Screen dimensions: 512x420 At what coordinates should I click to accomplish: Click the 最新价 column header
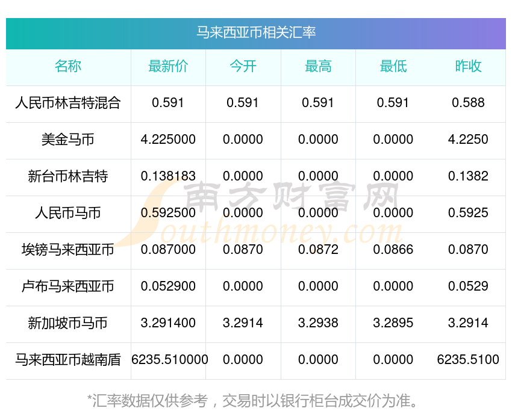click(168, 66)
